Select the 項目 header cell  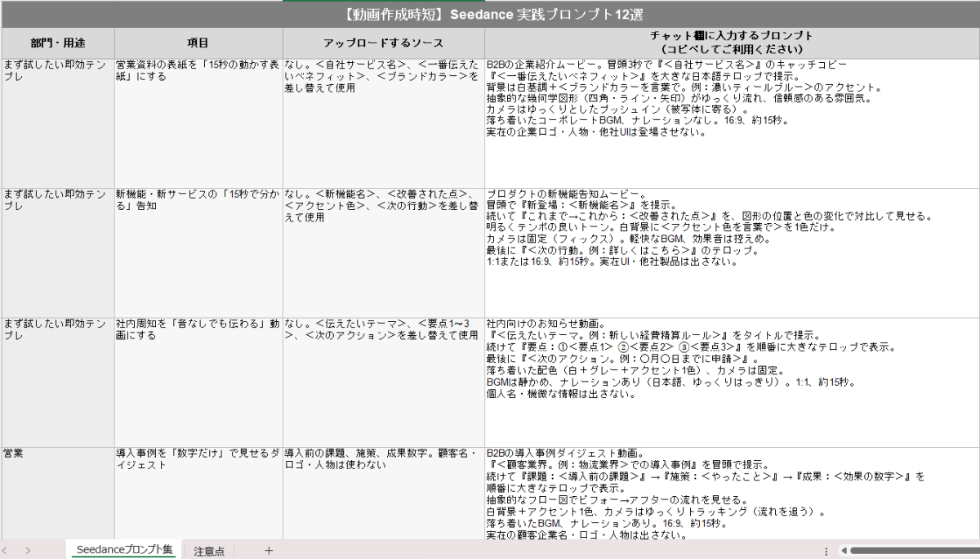coord(198,42)
